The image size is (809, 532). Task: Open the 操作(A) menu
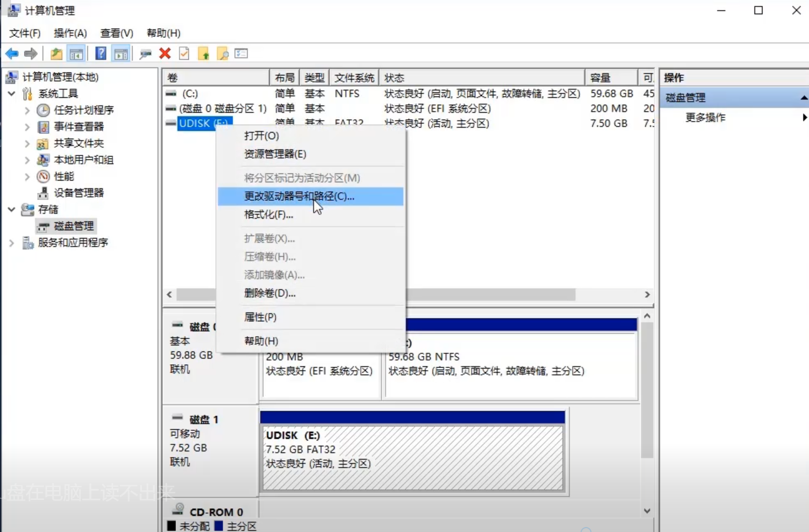pos(70,33)
